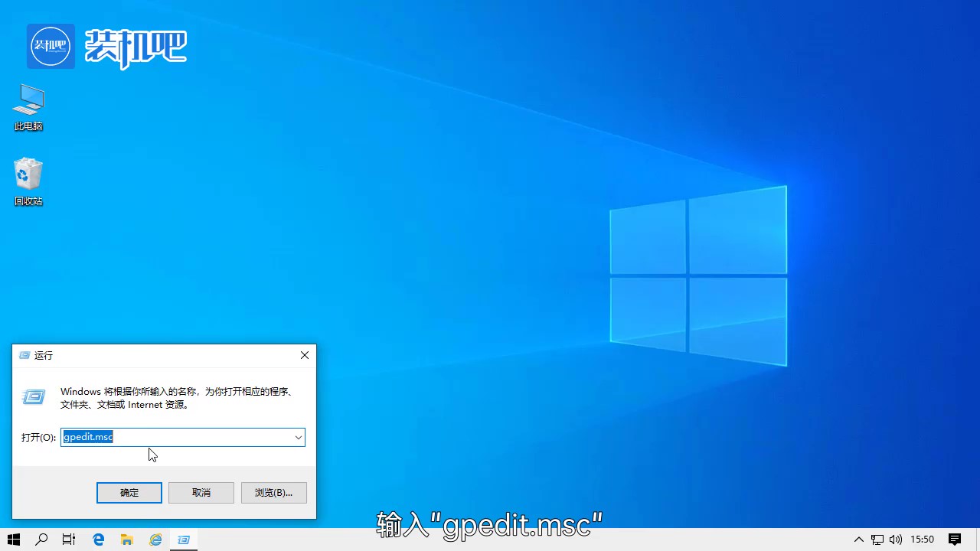
Task: Click 确定 to run gpedit.msc
Action: [129, 492]
